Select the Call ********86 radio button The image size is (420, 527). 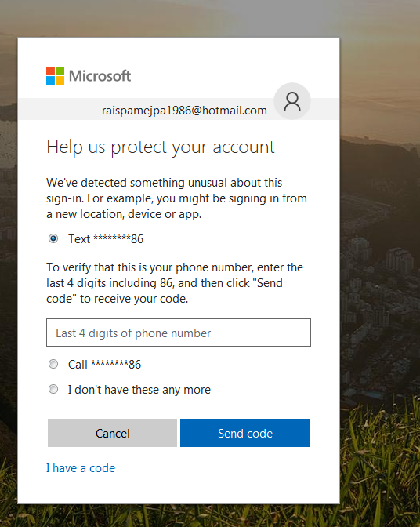(x=53, y=364)
